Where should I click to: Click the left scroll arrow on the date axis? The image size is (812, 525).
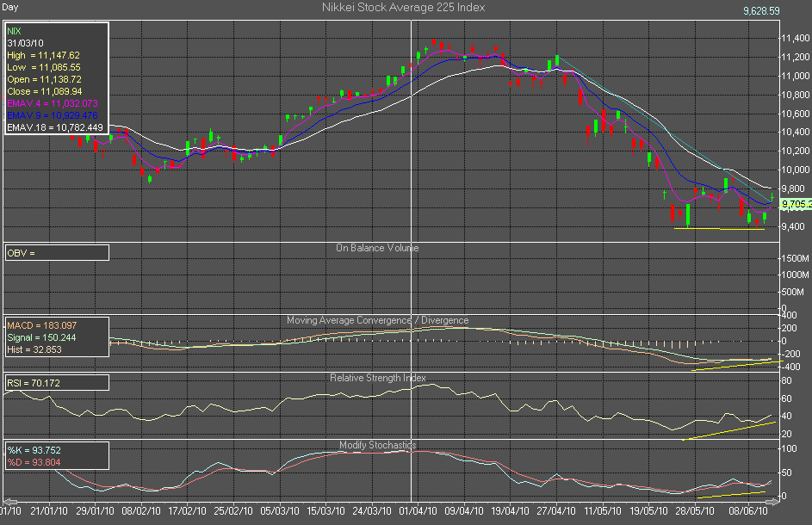coord(9,502)
